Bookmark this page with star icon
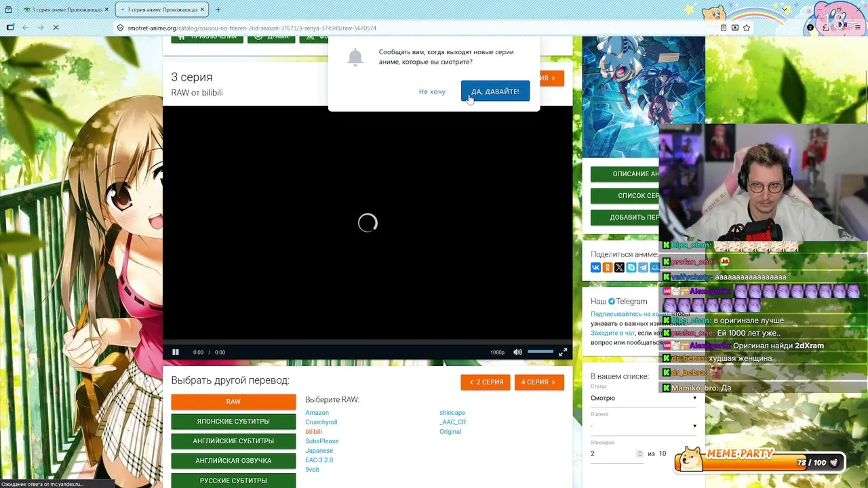This screenshot has height=488, width=868. tap(747, 28)
